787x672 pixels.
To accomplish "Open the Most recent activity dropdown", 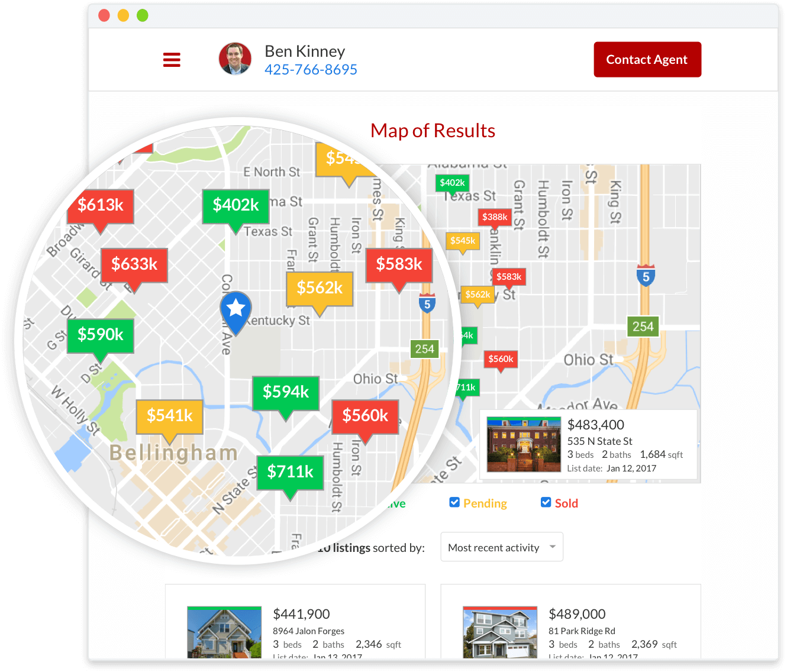I will pos(501,547).
